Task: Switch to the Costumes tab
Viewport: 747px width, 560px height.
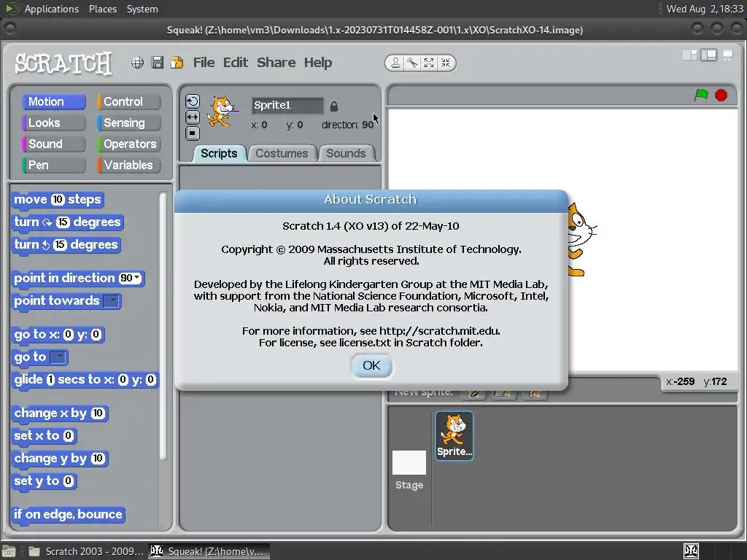Action: click(282, 153)
